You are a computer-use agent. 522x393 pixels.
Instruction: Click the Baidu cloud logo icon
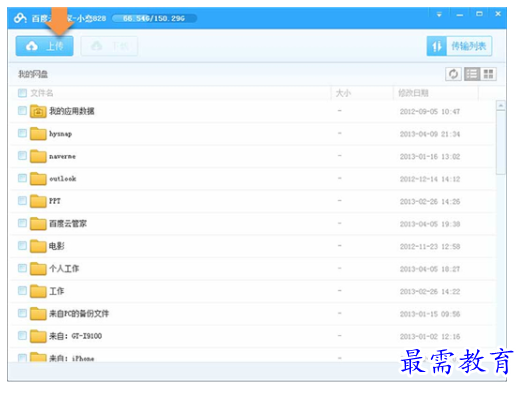coord(20,18)
